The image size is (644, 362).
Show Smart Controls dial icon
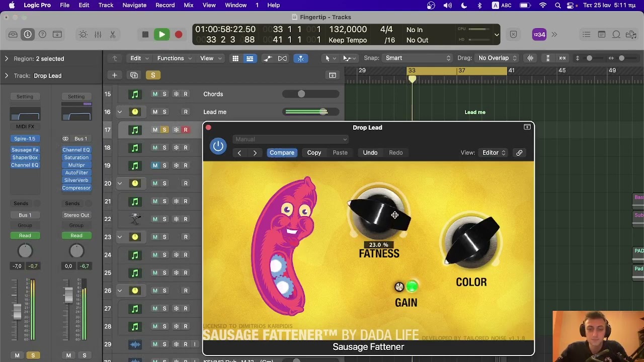point(83,34)
